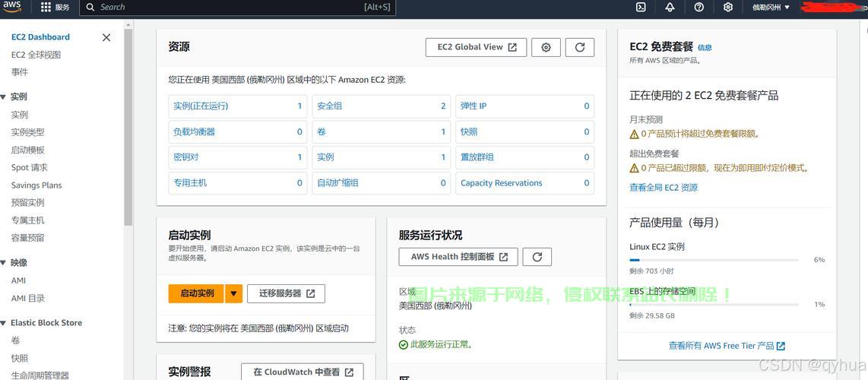Click 在 CloudWatch 中查看 button
868x380 pixels.
[x=303, y=372]
